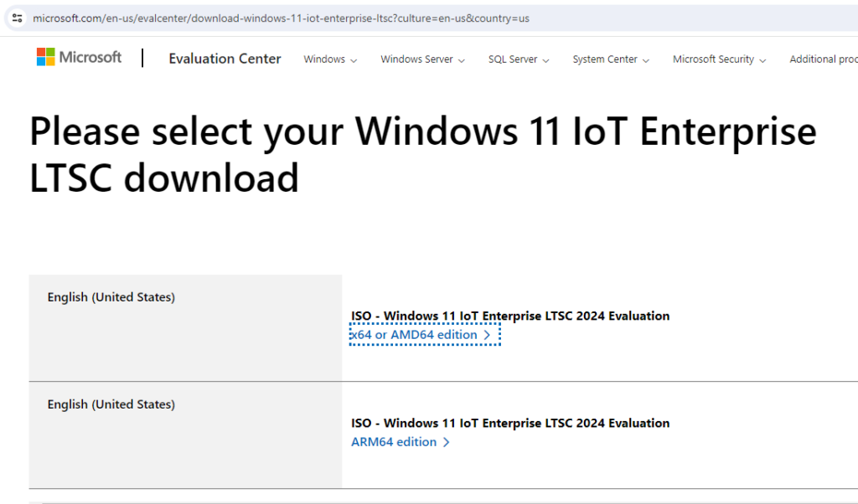The image size is (858, 504).
Task: Download the ARM64 edition ISO
Action: click(x=400, y=442)
